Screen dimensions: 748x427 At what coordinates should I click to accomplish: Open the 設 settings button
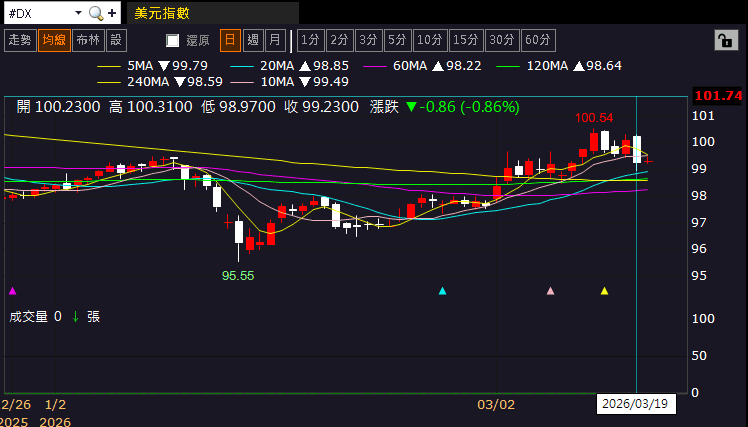pyautogui.click(x=116, y=40)
